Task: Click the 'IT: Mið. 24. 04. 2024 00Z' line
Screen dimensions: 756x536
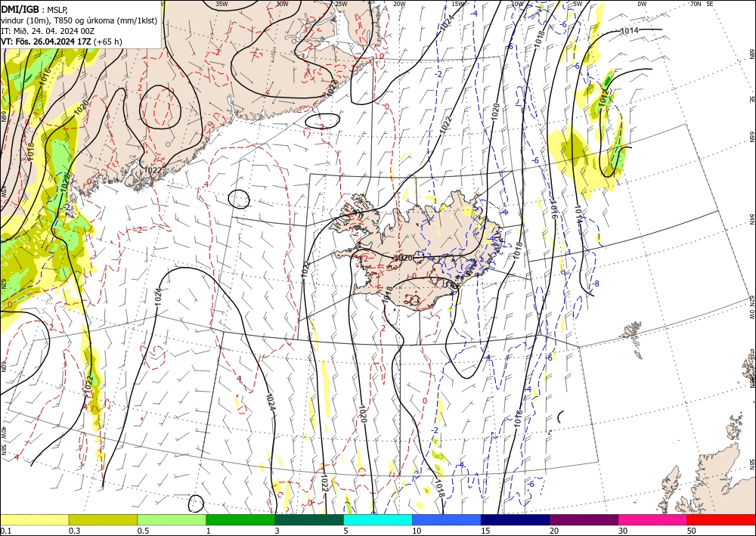Action: coord(48,31)
